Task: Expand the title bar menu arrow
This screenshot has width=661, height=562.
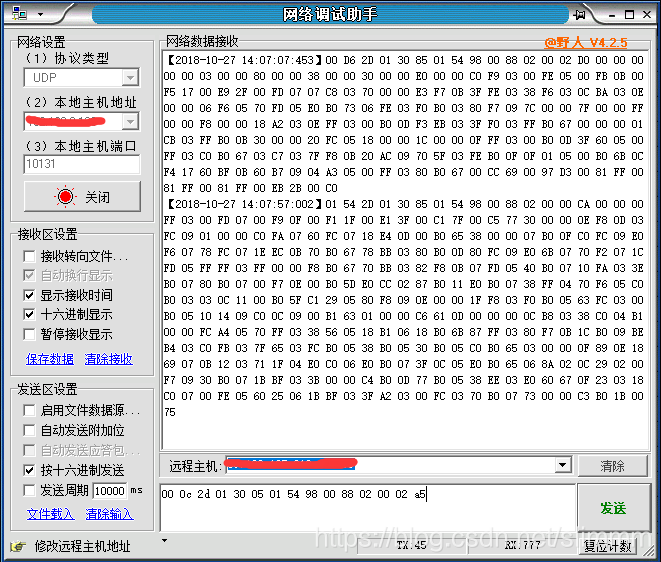Action: click(40, 14)
